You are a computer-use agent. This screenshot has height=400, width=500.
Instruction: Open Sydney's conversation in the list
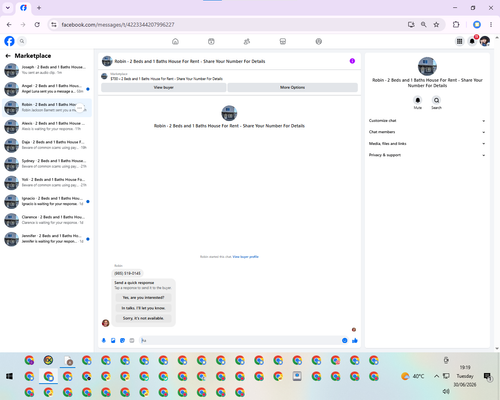point(47,164)
